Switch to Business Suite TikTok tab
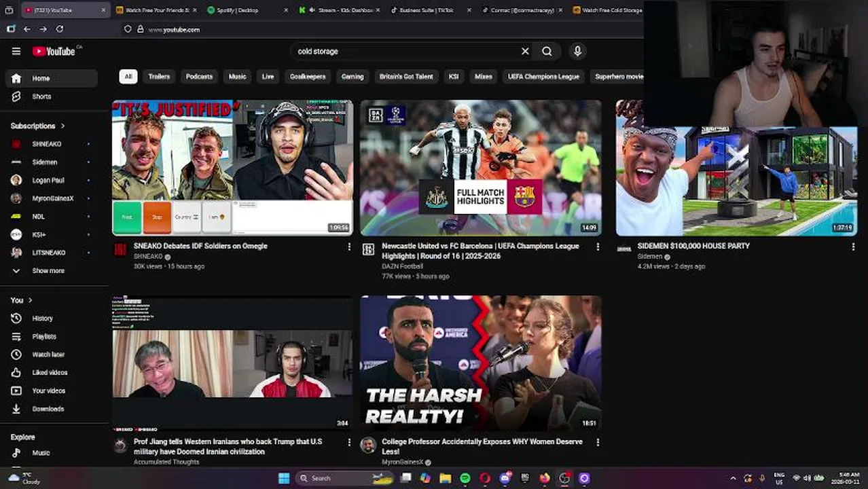Screen dimensions: 868x489 click(x=431, y=10)
